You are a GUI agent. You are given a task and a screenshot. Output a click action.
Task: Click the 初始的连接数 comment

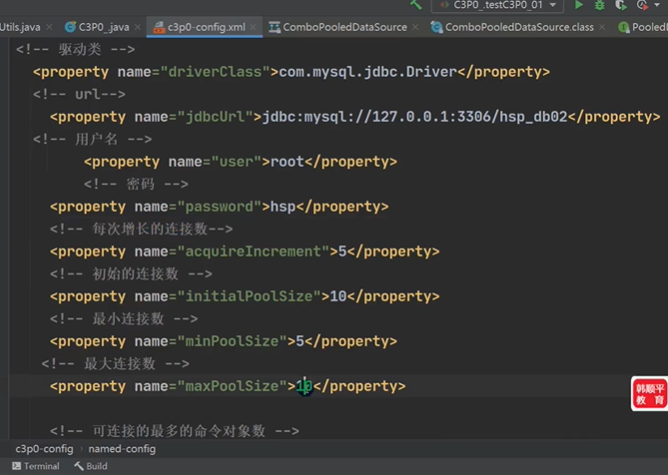point(131,274)
